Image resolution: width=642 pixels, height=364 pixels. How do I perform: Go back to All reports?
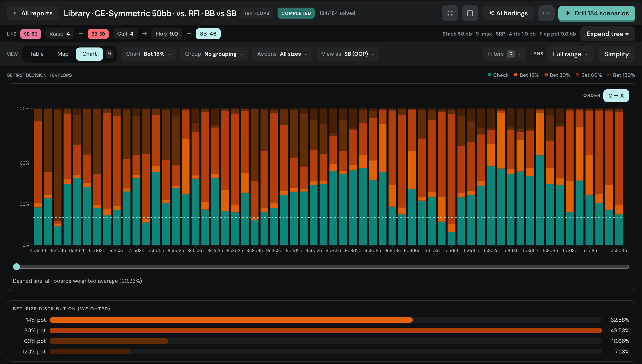click(x=33, y=13)
